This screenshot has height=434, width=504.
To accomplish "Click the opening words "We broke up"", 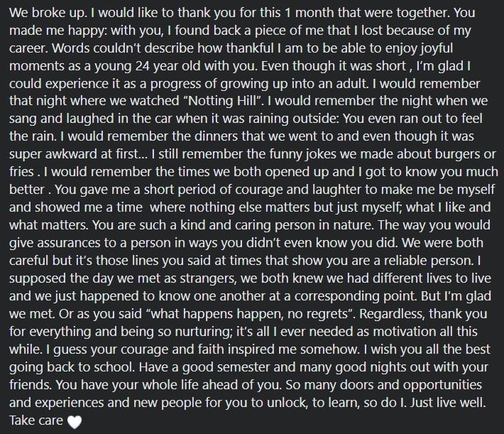I will click(x=48, y=13).
